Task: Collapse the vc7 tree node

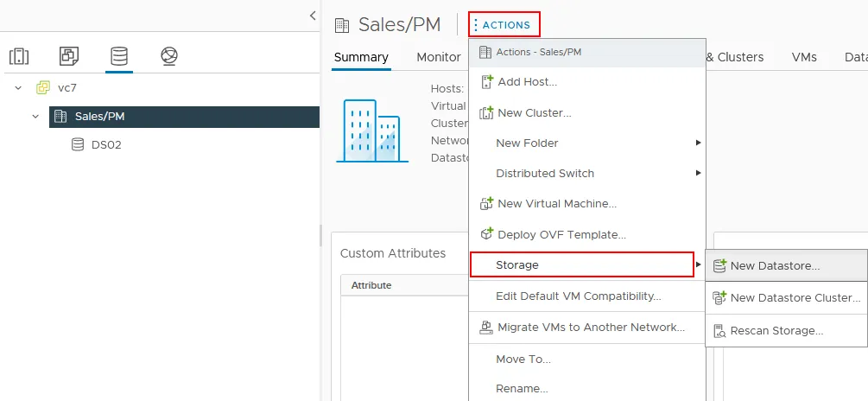Action: 18,87
